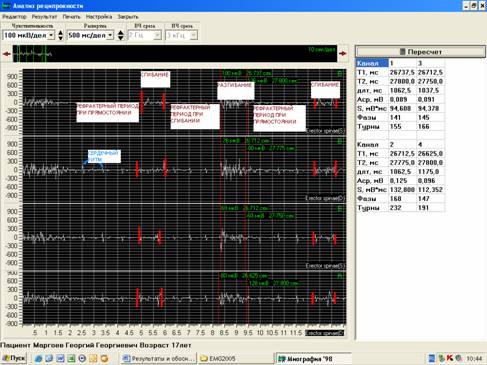Open the Редактор menu

click(14, 17)
